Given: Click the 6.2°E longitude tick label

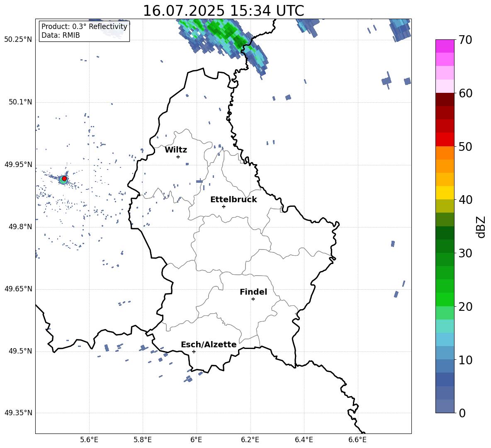Looking at the screenshot, I should tap(250, 440).
